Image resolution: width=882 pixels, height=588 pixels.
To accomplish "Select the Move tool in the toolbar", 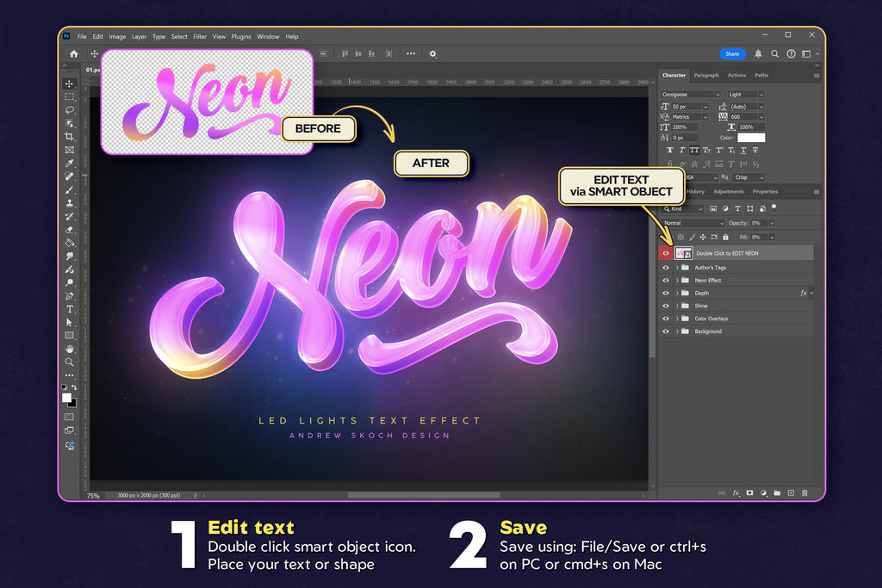I will coord(70,84).
